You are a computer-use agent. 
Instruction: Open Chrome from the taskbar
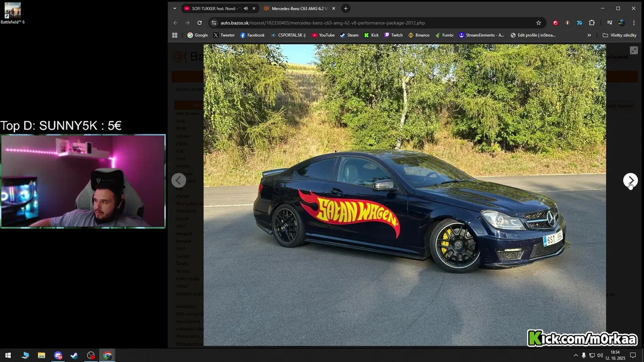[108, 355]
